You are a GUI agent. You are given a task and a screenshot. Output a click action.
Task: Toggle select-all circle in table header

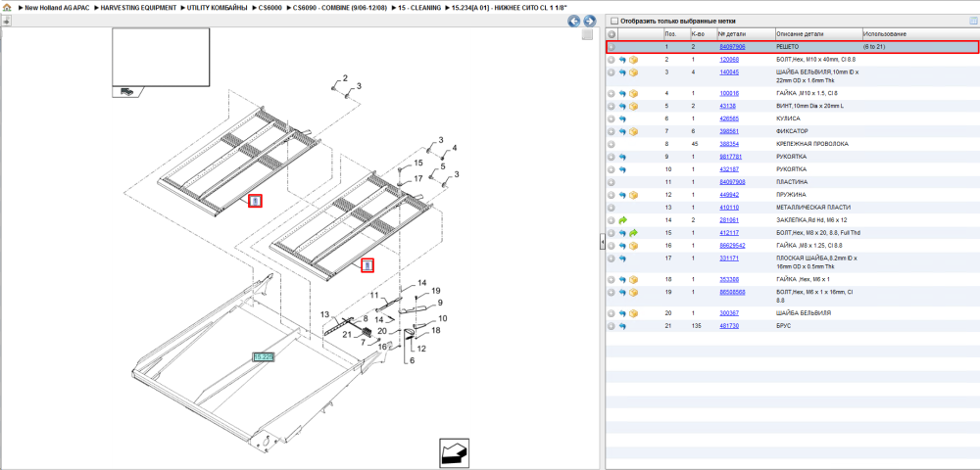(x=612, y=33)
